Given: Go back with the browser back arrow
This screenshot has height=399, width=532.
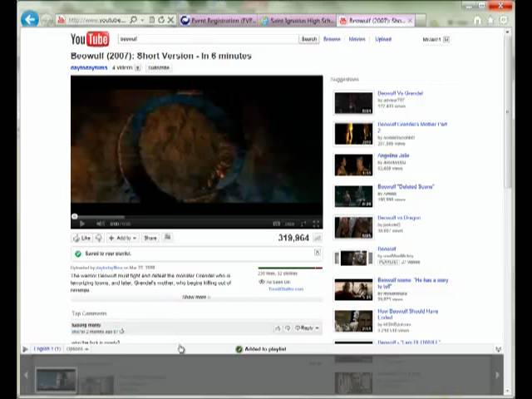Looking at the screenshot, I should point(30,19).
